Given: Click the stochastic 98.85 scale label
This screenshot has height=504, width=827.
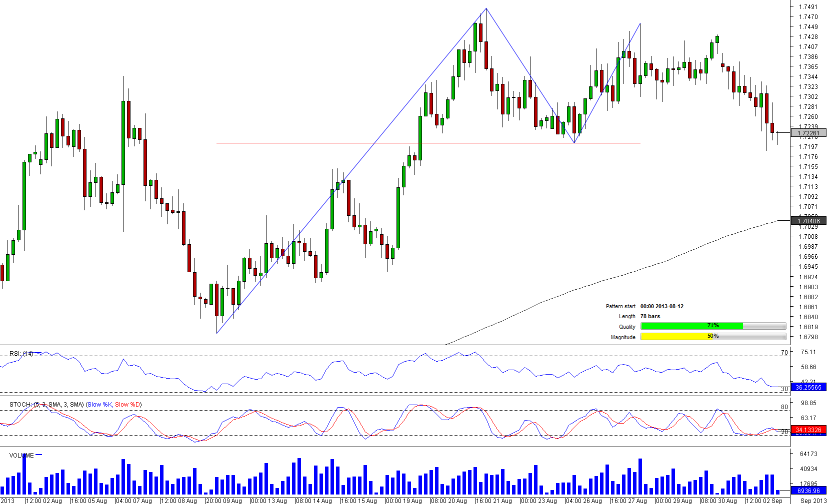Looking at the screenshot, I should pyautogui.click(x=808, y=403).
